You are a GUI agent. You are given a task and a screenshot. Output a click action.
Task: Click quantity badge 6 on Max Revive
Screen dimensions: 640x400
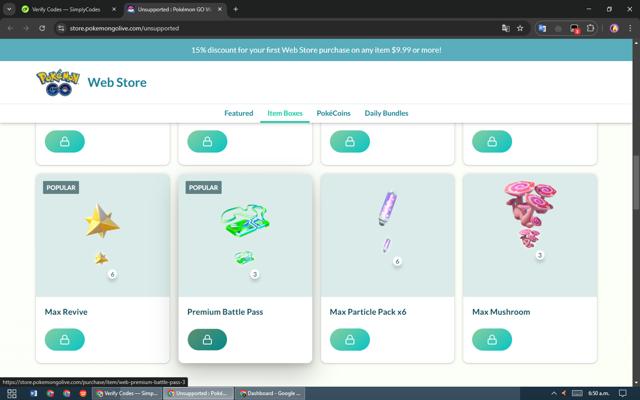coord(112,274)
